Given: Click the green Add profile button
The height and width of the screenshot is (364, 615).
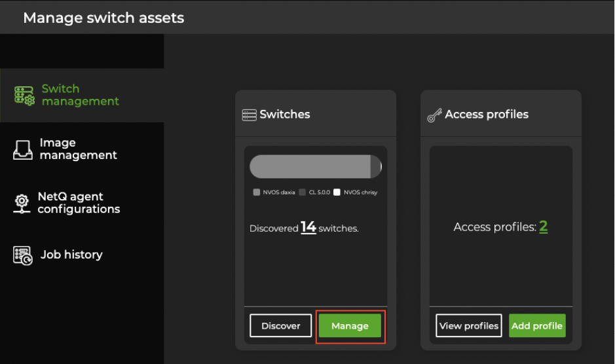Looking at the screenshot, I should click(x=537, y=326).
